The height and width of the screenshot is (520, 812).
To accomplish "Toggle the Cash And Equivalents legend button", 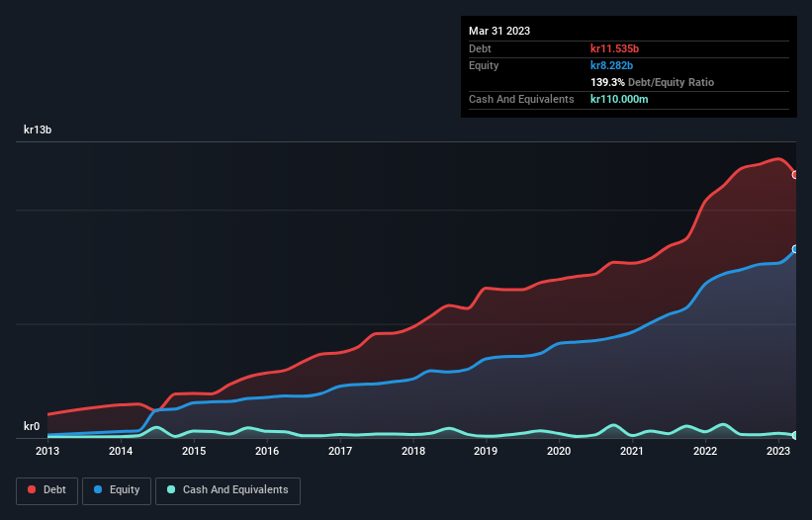I will coord(227,490).
